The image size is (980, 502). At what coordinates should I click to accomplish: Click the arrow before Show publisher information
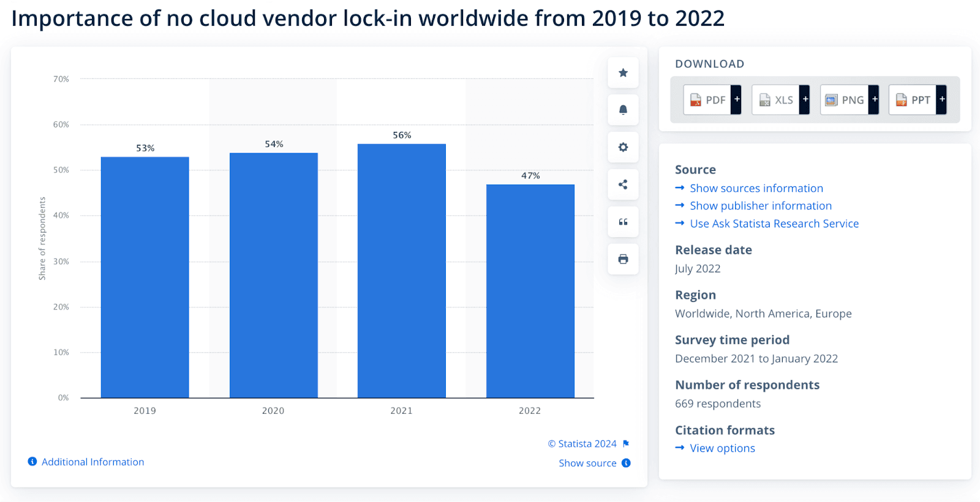[679, 205]
